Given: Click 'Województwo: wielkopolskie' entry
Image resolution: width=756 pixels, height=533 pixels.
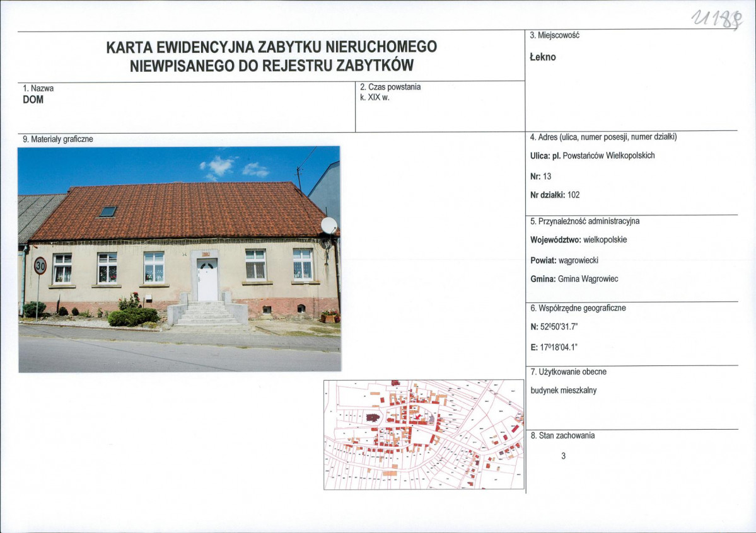Looking at the screenshot, I should point(579,239).
